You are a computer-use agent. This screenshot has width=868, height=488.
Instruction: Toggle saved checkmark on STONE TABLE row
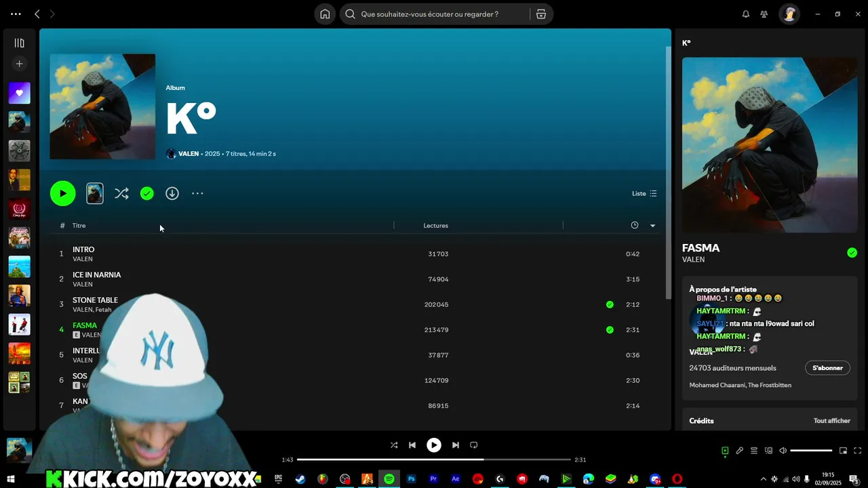pyautogui.click(x=610, y=305)
